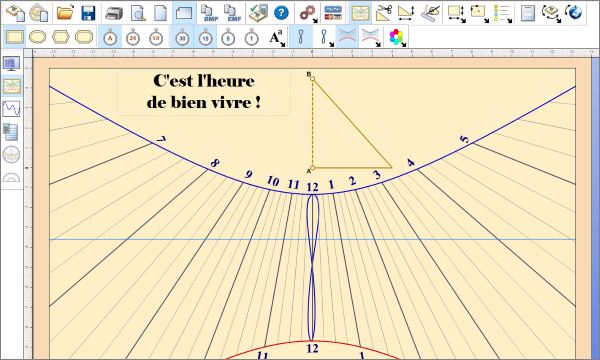600x360 pixels.
Task: Click the blue analemma curve at noon
Action: (313, 267)
